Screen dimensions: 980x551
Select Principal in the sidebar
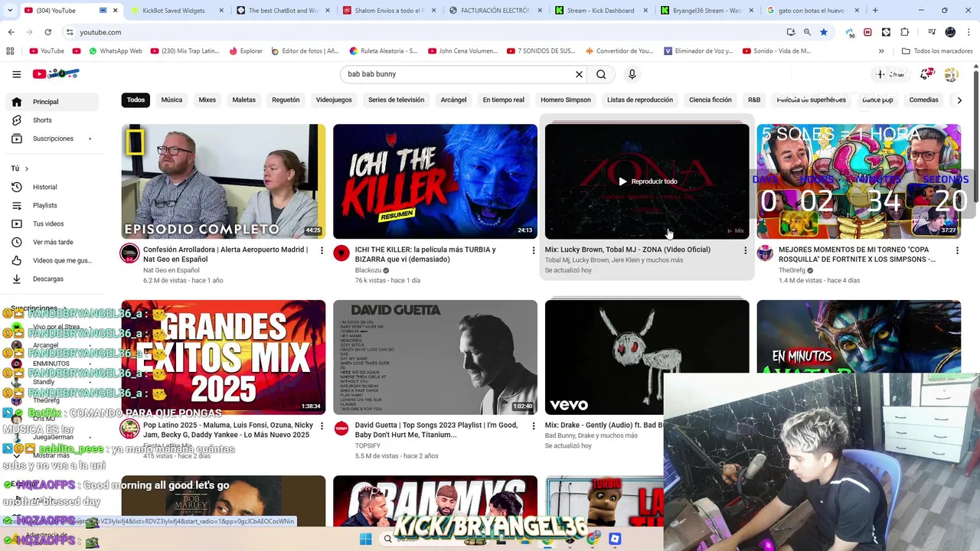(x=51, y=102)
